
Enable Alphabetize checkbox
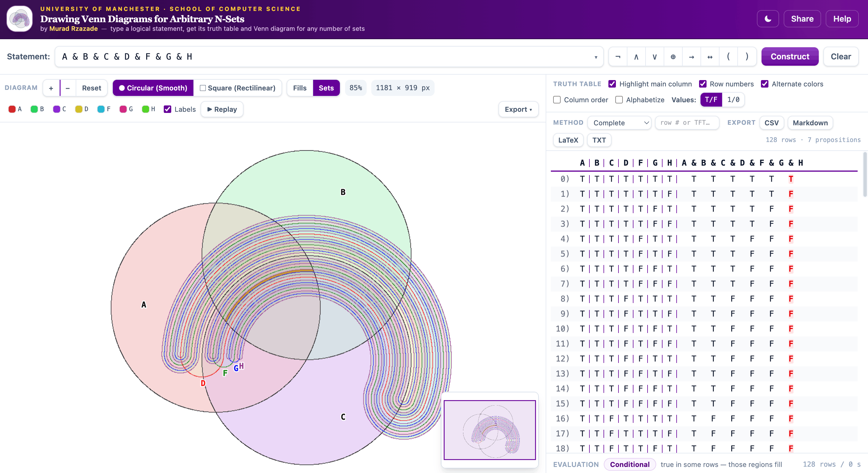click(619, 100)
